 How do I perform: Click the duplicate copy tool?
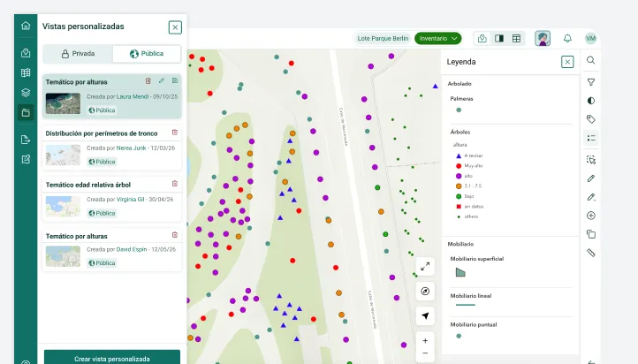pos(591,234)
